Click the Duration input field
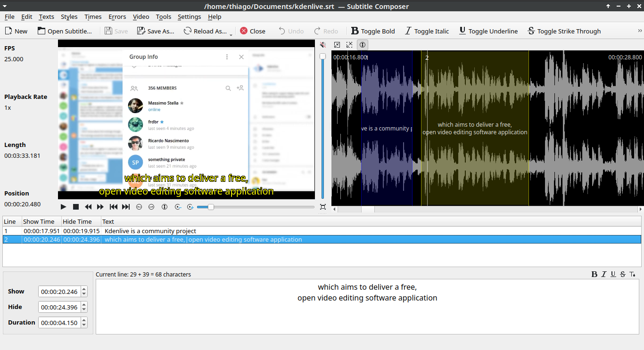Image resolution: width=644 pixels, height=350 pixels. click(x=59, y=323)
